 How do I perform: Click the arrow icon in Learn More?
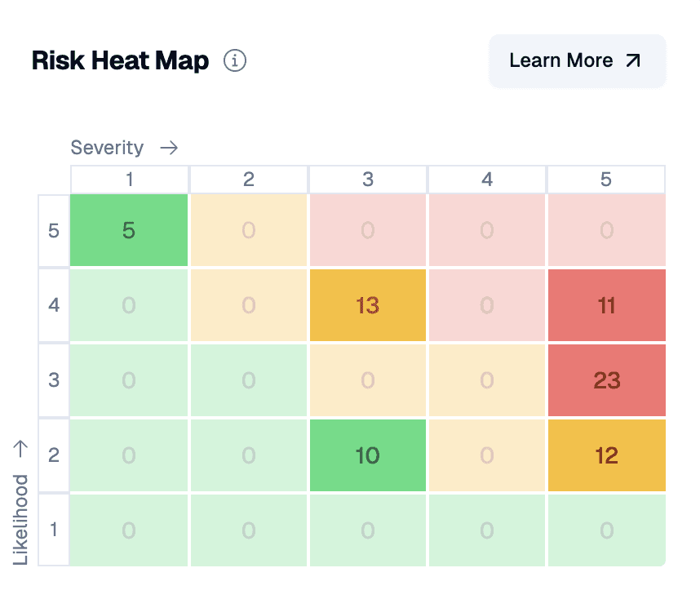point(633,60)
